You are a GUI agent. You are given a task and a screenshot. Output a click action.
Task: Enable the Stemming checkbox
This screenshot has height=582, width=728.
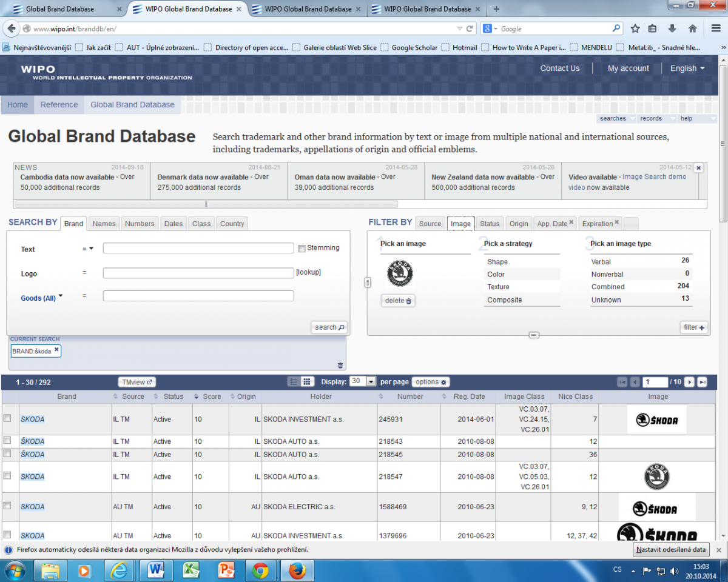302,248
